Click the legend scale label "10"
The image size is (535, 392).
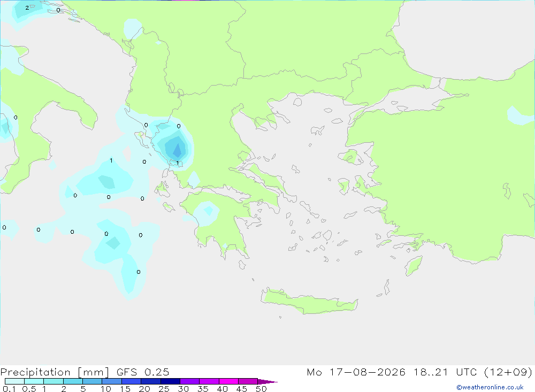pos(105,389)
